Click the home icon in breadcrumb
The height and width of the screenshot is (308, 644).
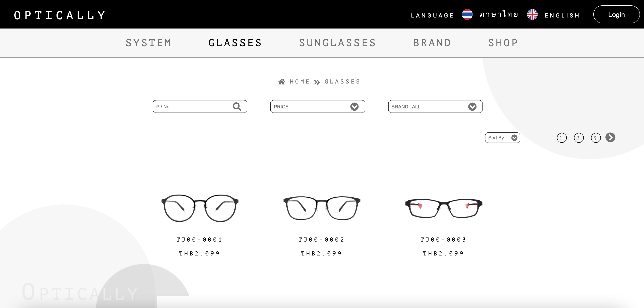(282, 82)
